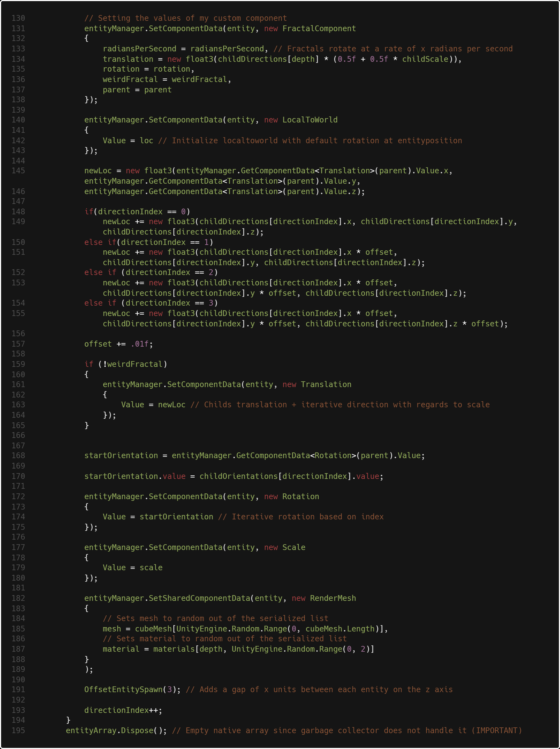560x749 pixels.
Task: Click 'else if (directionIndex == 3)' on line 154
Action: [151, 303]
